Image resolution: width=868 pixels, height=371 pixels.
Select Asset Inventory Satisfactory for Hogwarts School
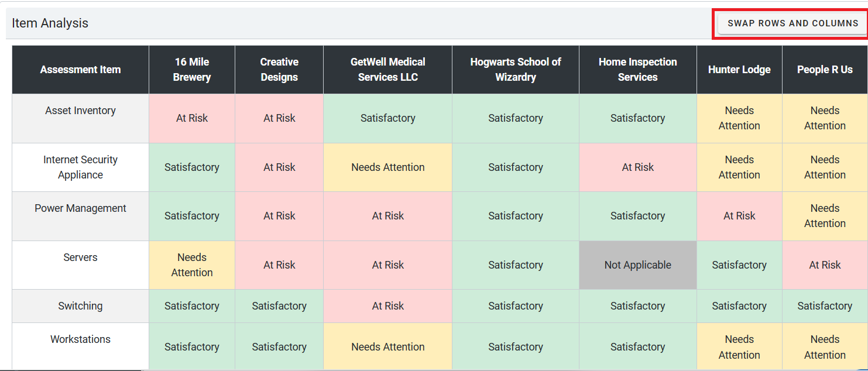[516, 118]
